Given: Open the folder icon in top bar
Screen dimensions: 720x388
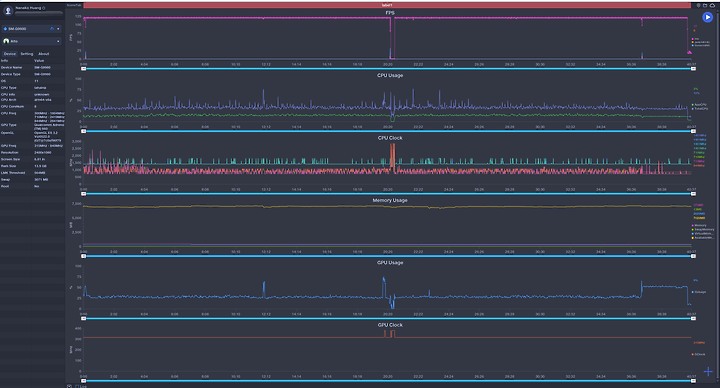Looking at the screenshot, I should 705,6.
